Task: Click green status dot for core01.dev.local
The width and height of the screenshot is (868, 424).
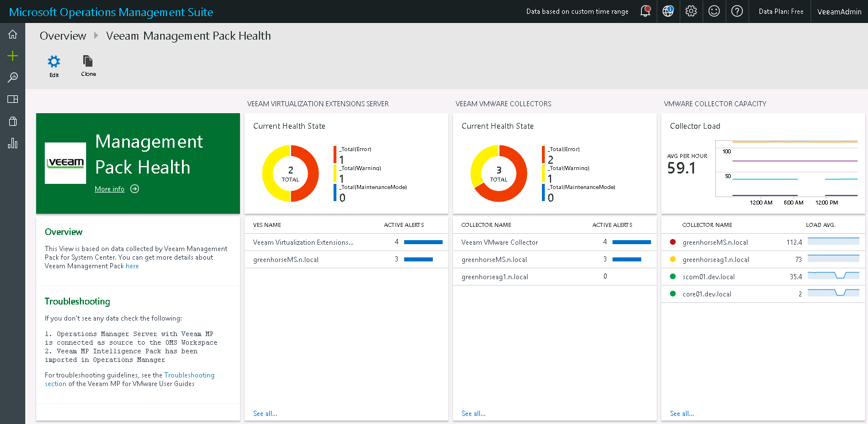Action: click(x=673, y=294)
